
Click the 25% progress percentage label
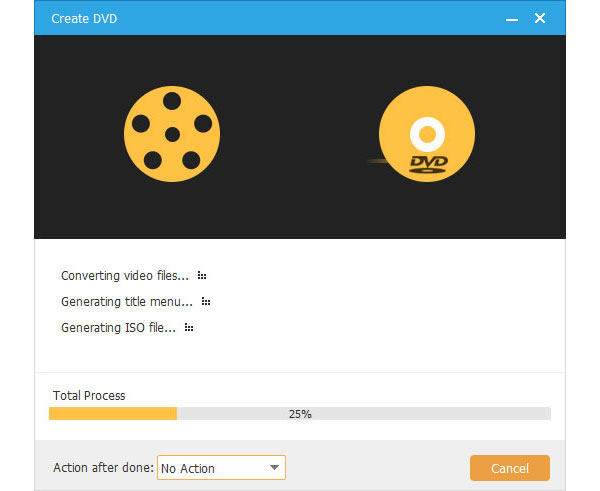point(300,413)
